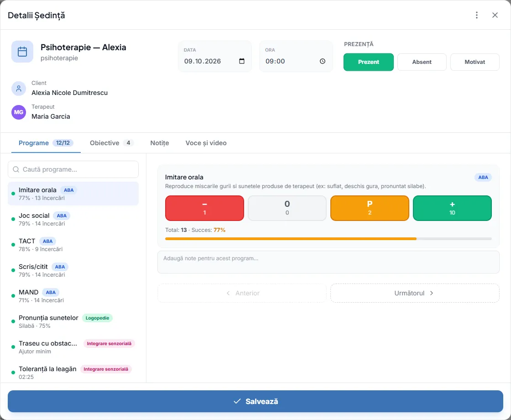Focus the Caută programe search field
Screen dimensions: 511x420
[x=73, y=169]
